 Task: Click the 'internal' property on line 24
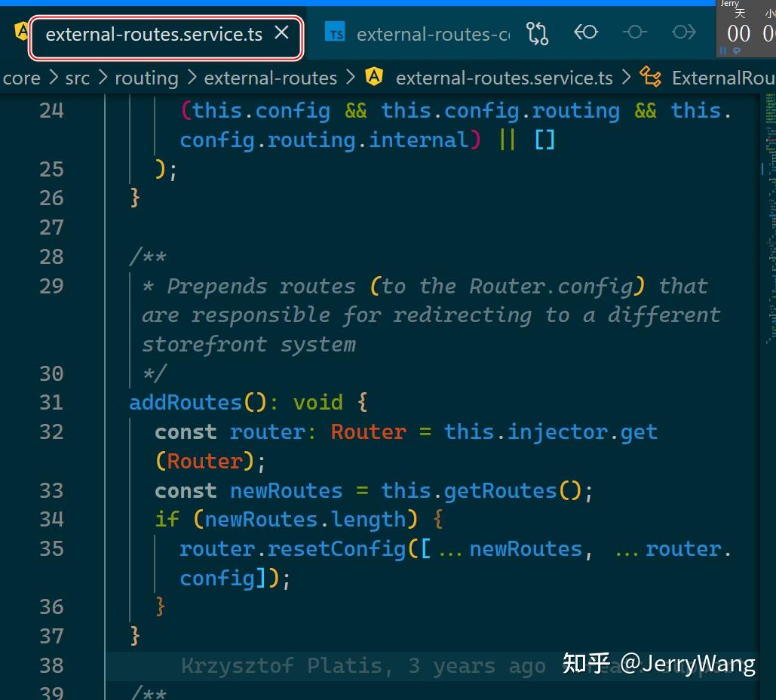(x=419, y=140)
